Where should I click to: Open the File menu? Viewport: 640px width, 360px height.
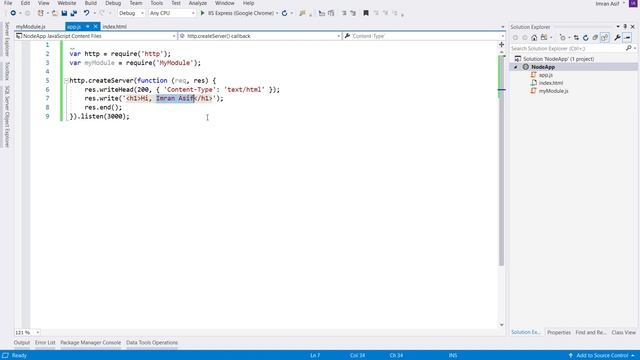[x=8, y=3]
